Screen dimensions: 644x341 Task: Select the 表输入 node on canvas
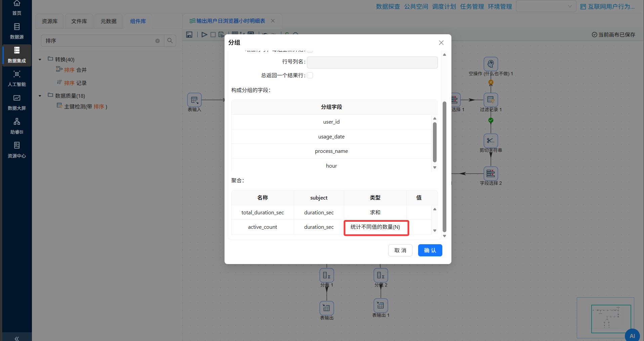194,100
